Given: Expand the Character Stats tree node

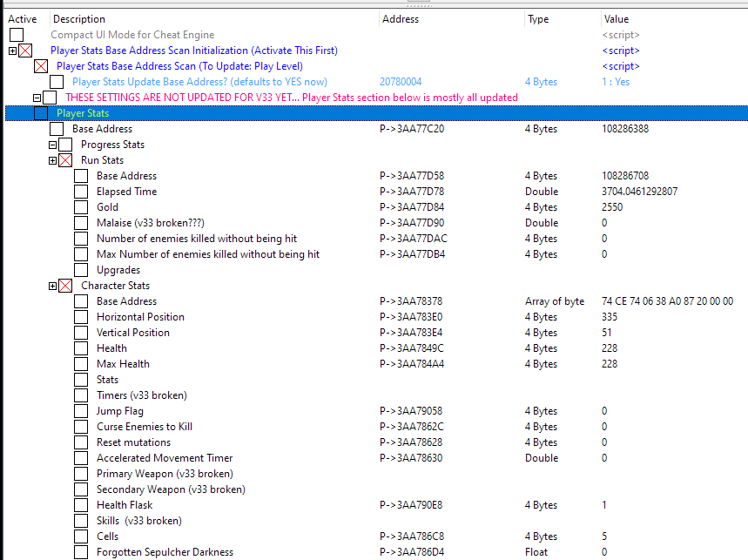Looking at the screenshot, I should tap(52, 286).
